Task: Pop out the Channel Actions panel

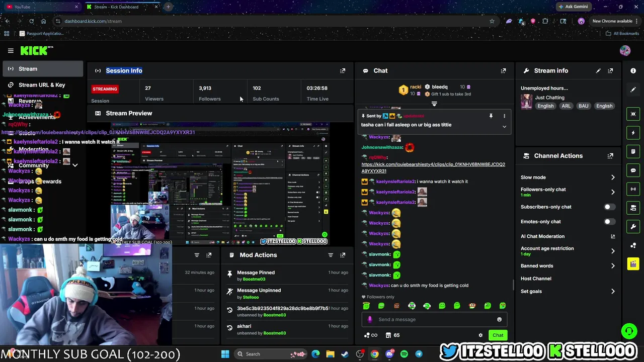Action: 610,156
